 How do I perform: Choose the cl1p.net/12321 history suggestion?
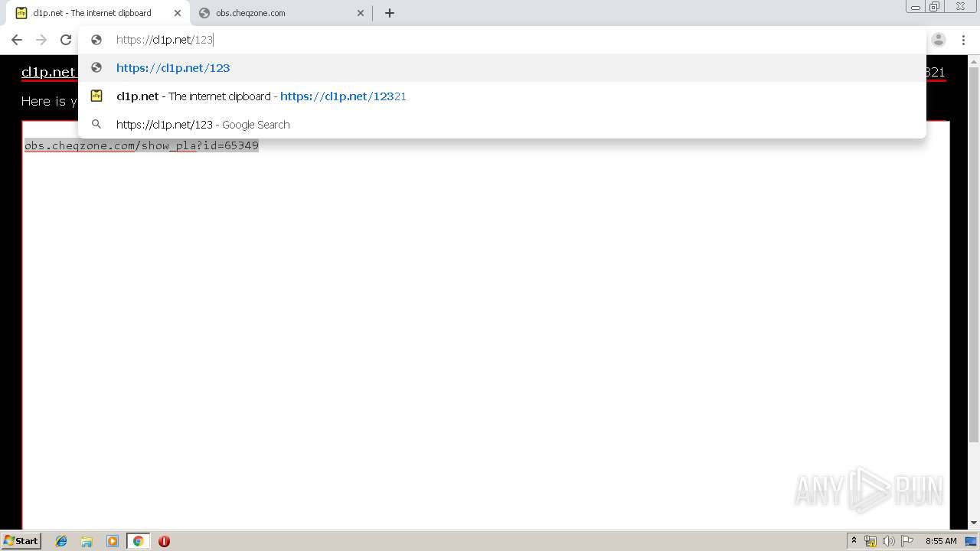pyautogui.click(x=502, y=96)
